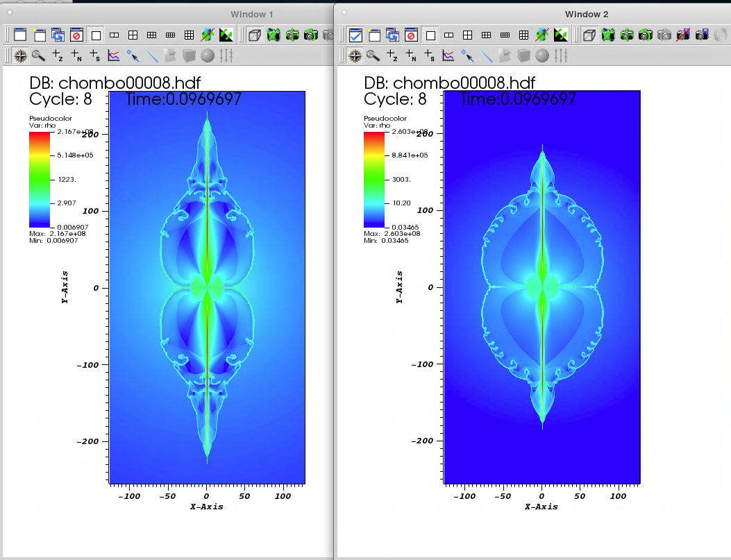The width and height of the screenshot is (731, 560).
Task: Set 1x2 window layout in Window 1
Action: [115, 35]
